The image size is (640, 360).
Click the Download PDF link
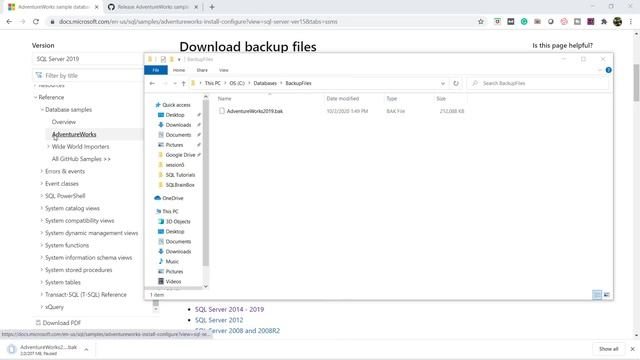[58, 323]
